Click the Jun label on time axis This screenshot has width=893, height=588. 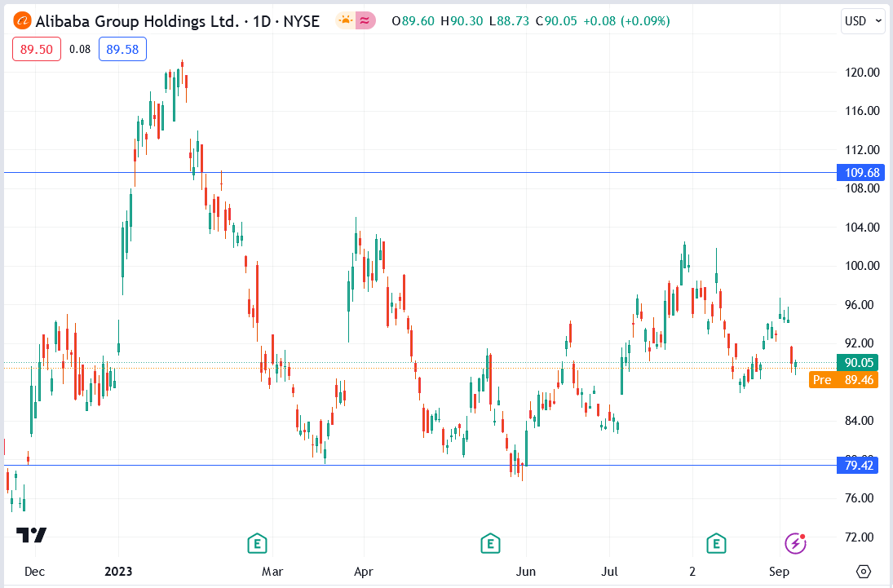pyautogui.click(x=526, y=572)
